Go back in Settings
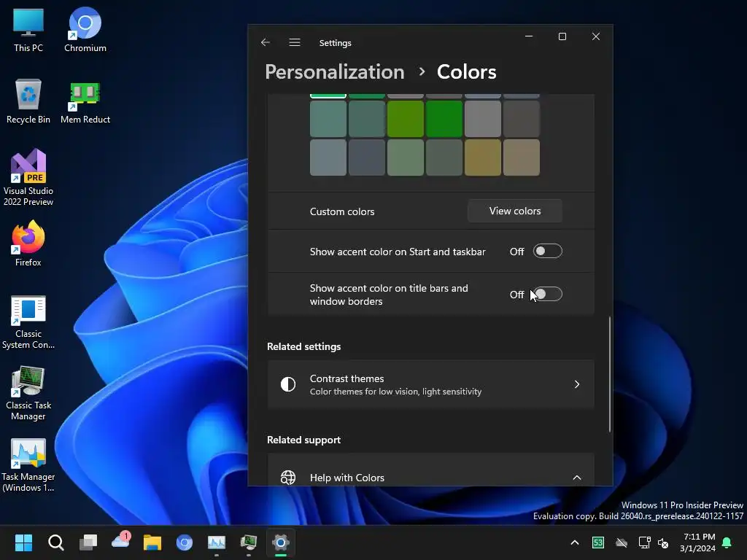 coord(266,42)
